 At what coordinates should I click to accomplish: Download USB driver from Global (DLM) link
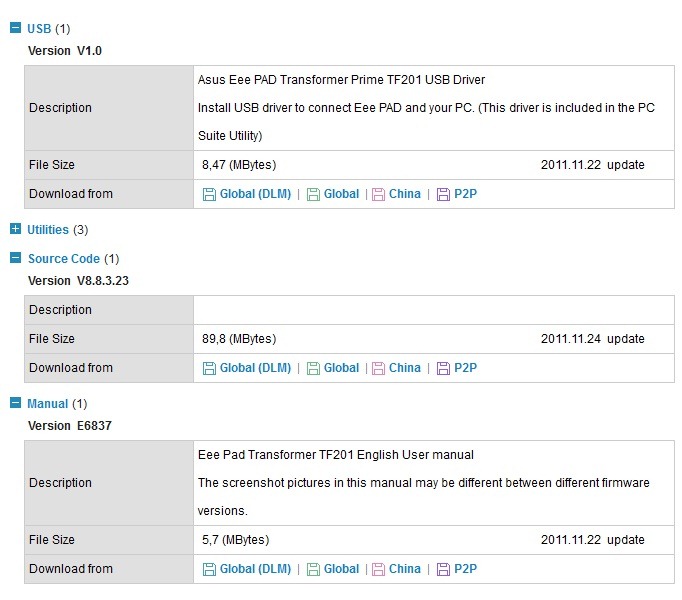[255, 194]
